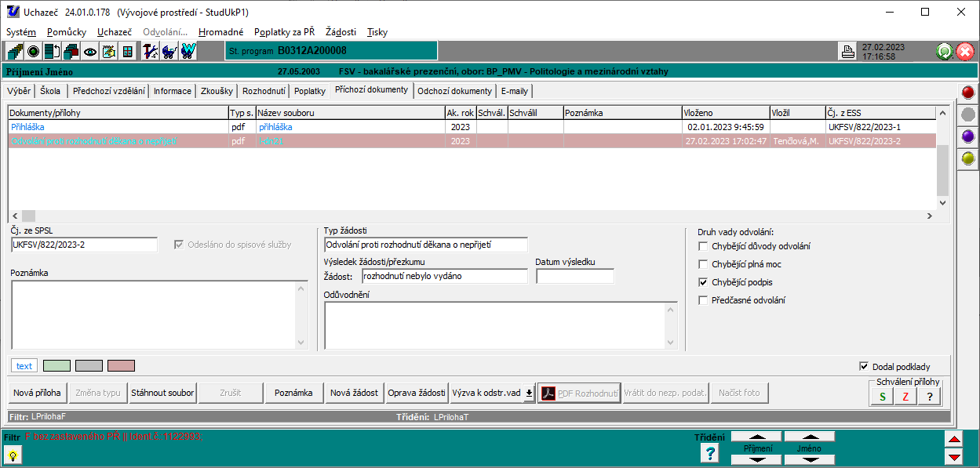Screen dimensions: 980x468
Task: Switch to the Odchozí dokumenty tab
Action: click(x=454, y=91)
